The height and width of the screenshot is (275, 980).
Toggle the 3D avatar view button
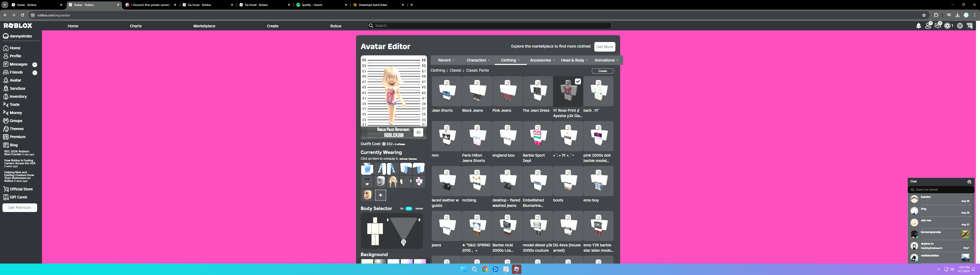(x=418, y=133)
